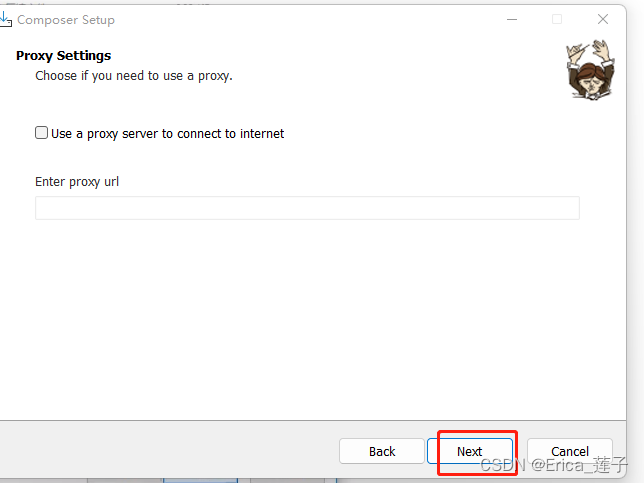The width and height of the screenshot is (644, 483).
Task: Click the 'Proxy Settings' heading text
Action: [63, 56]
